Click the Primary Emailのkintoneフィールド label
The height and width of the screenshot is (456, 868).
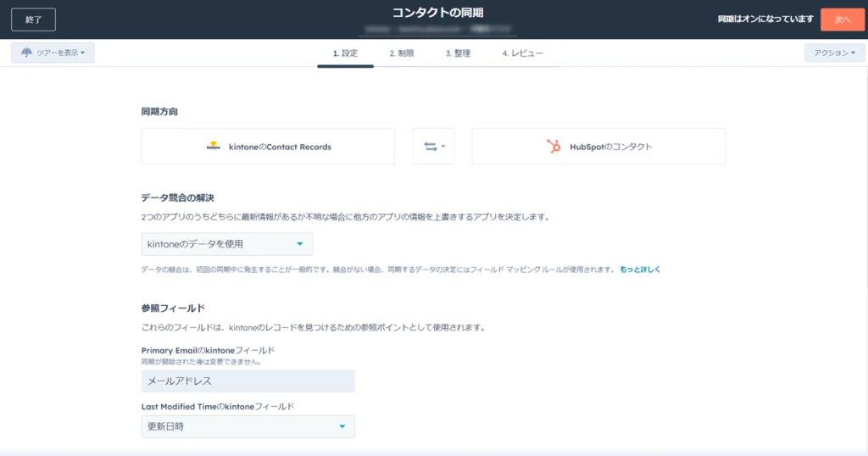click(208, 350)
